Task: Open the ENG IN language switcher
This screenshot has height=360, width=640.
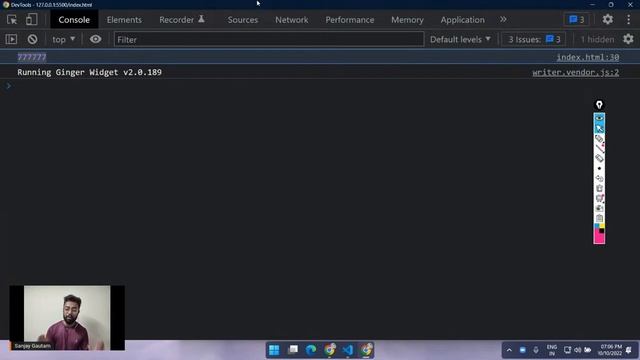Action: (552, 350)
